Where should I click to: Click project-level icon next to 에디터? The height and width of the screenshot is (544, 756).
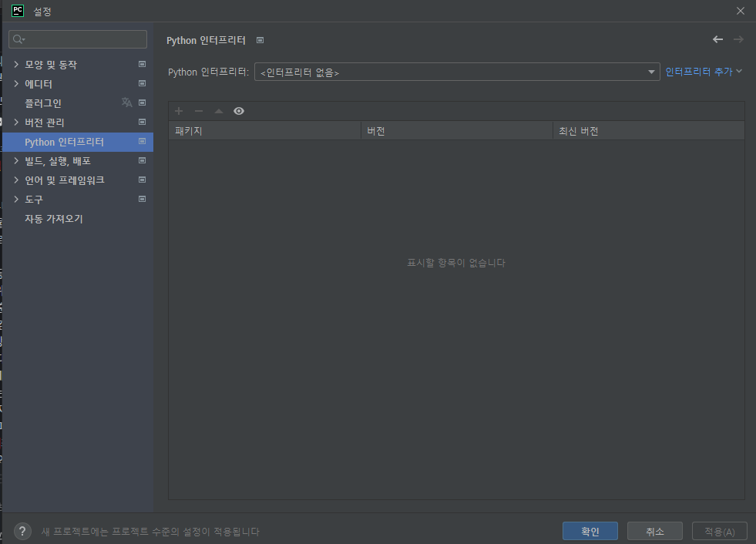click(x=143, y=83)
